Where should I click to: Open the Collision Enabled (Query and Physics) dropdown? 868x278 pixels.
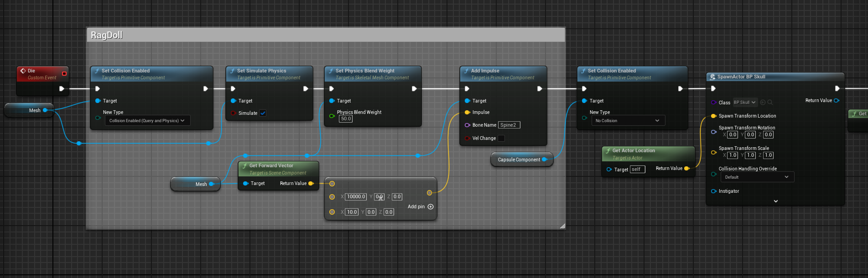(147, 121)
